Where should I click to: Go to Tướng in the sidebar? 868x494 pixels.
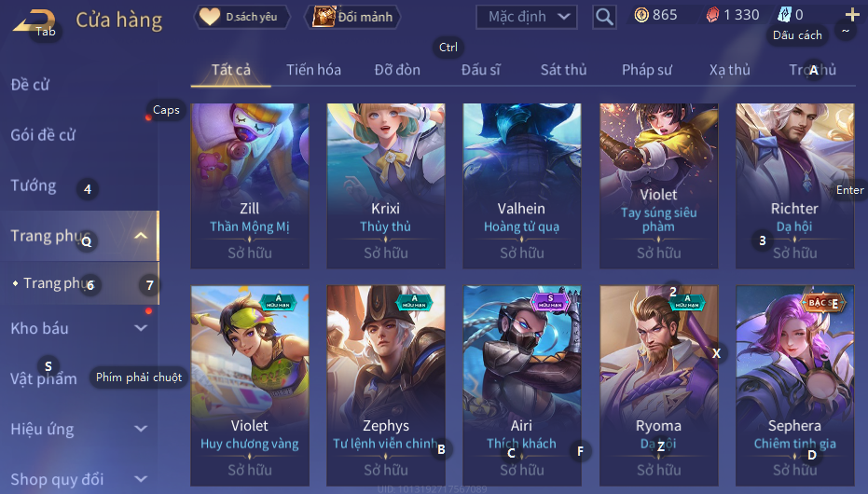click(x=34, y=185)
